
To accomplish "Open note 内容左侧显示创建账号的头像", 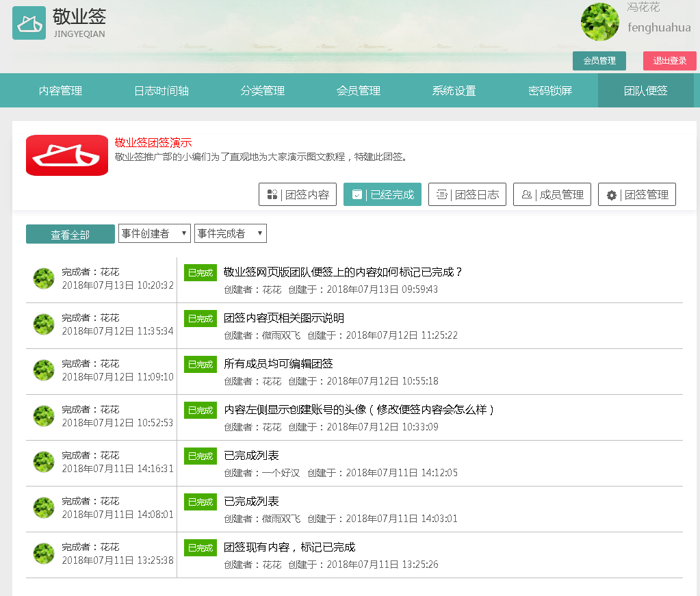I will click(x=359, y=409).
